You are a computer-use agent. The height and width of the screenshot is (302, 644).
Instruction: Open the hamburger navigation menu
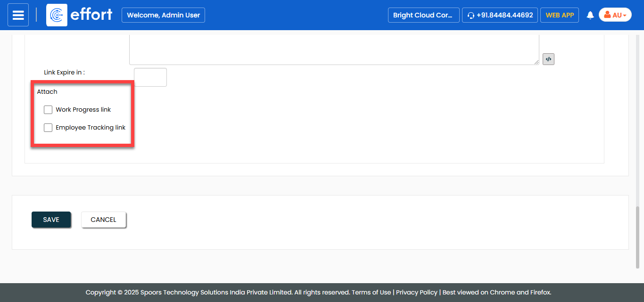tap(18, 15)
